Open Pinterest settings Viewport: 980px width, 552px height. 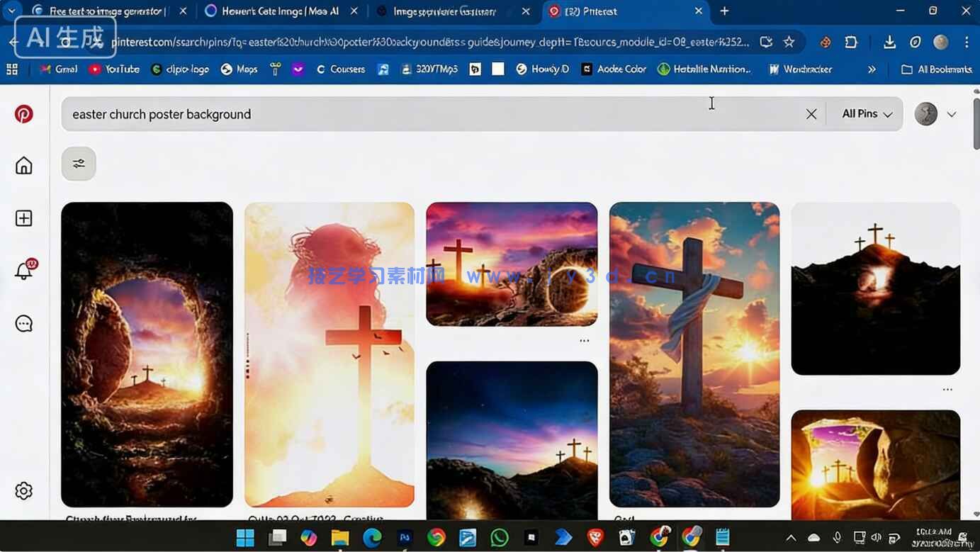tap(23, 490)
